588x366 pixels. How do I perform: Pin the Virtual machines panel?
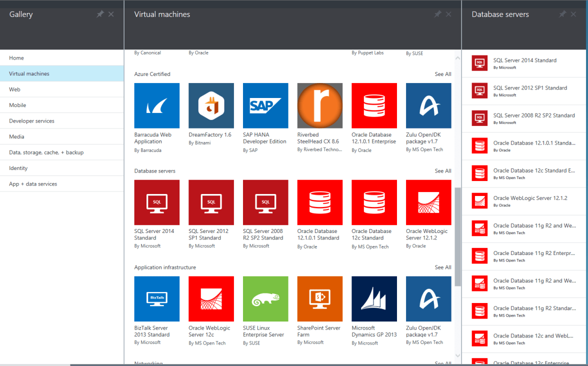[x=437, y=14]
